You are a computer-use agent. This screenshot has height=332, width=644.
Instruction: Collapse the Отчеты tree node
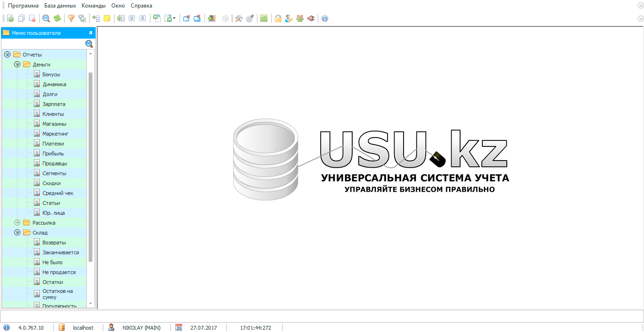pyautogui.click(x=7, y=55)
